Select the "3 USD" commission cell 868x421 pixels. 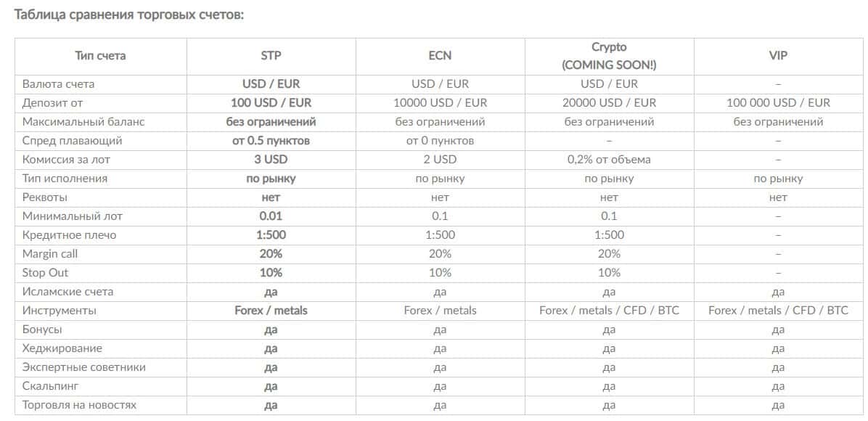271,160
